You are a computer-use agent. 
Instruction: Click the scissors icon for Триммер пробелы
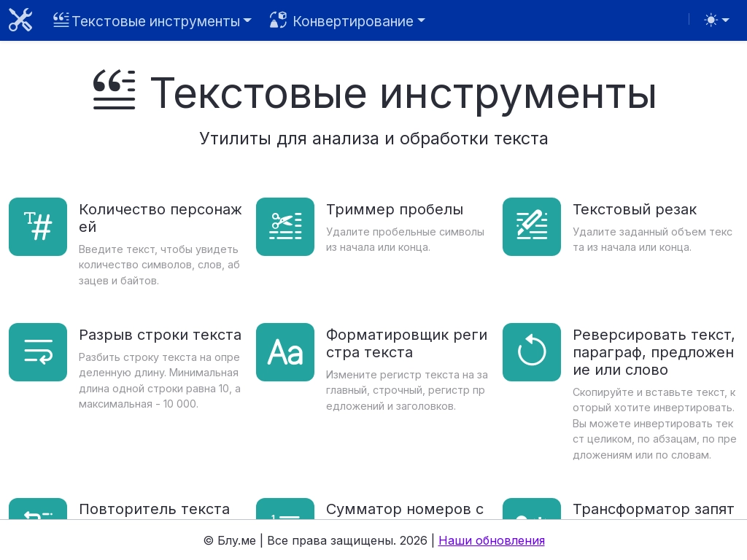point(285,227)
